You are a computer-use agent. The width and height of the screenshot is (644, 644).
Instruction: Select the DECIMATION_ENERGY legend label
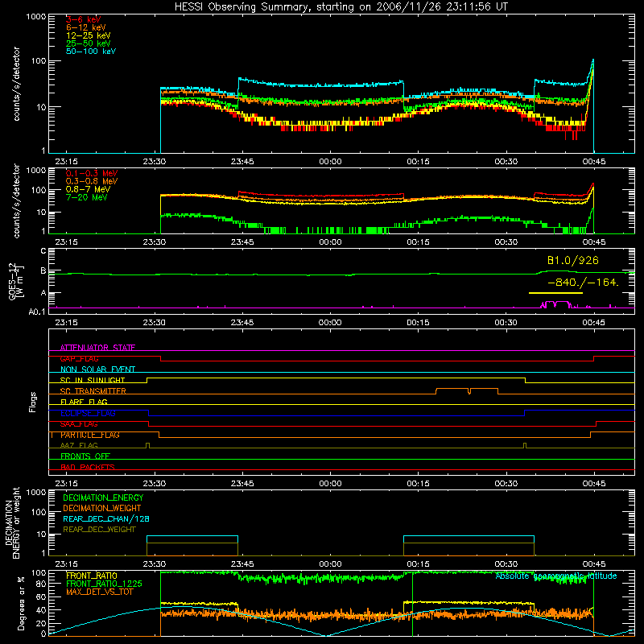(x=103, y=497)
